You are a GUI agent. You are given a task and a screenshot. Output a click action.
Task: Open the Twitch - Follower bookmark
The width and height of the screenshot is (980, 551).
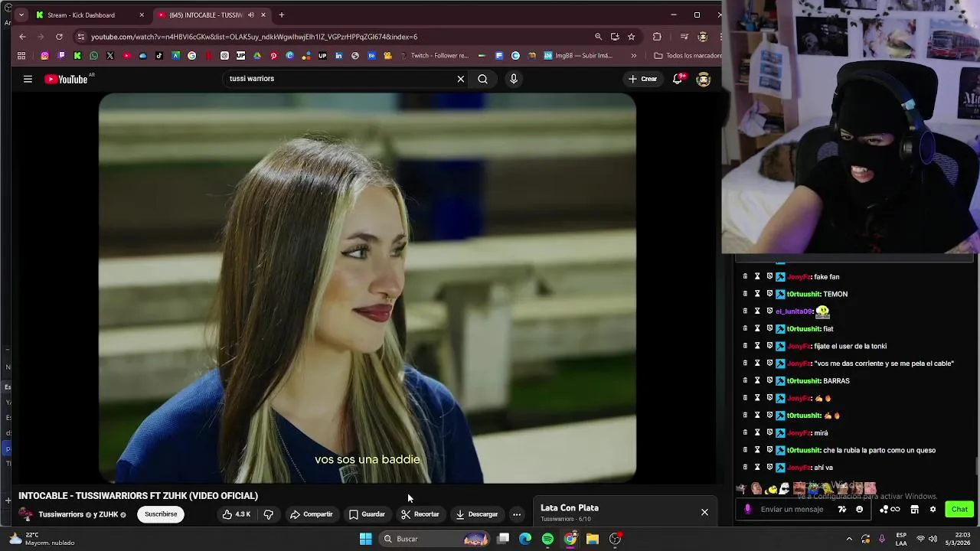(434, 55)
